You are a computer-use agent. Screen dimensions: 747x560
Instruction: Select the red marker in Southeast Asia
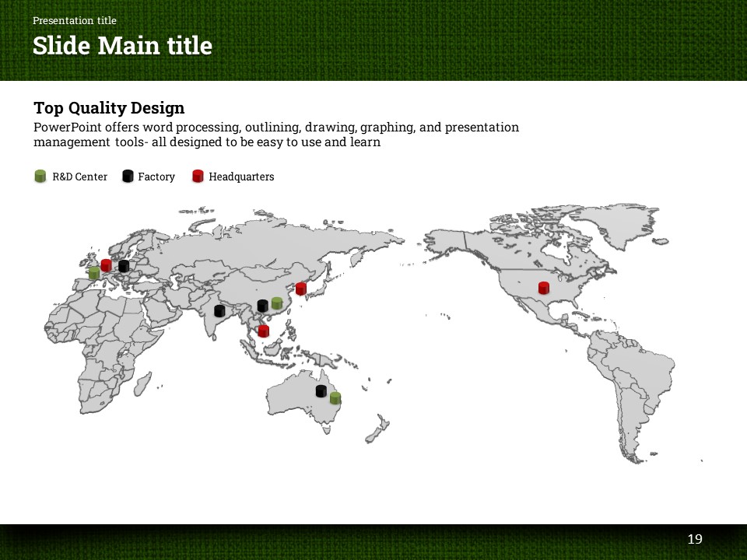263,331
